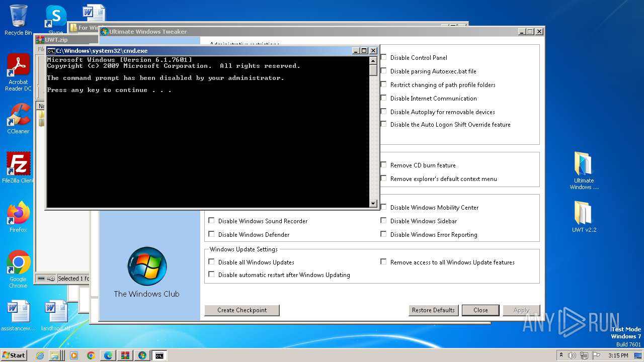
Task: Check Disable Autoplay for removable devices
Action: (x=383, y=112)
